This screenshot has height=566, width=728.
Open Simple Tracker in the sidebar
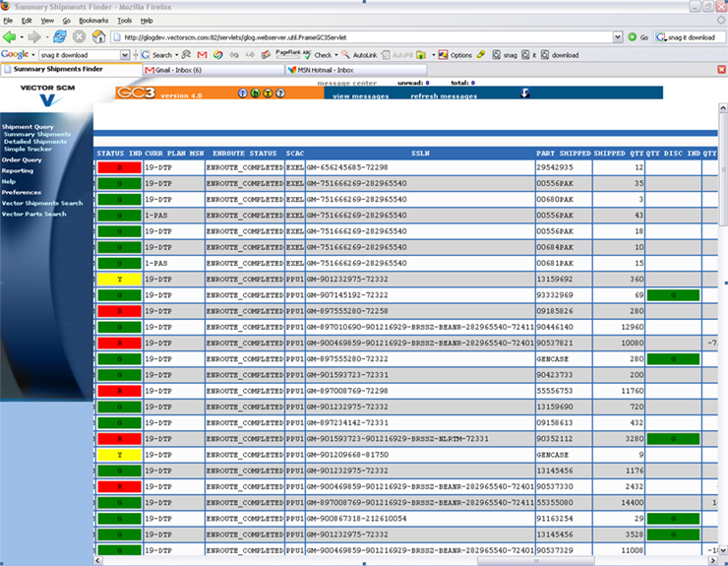coord(28,149)
